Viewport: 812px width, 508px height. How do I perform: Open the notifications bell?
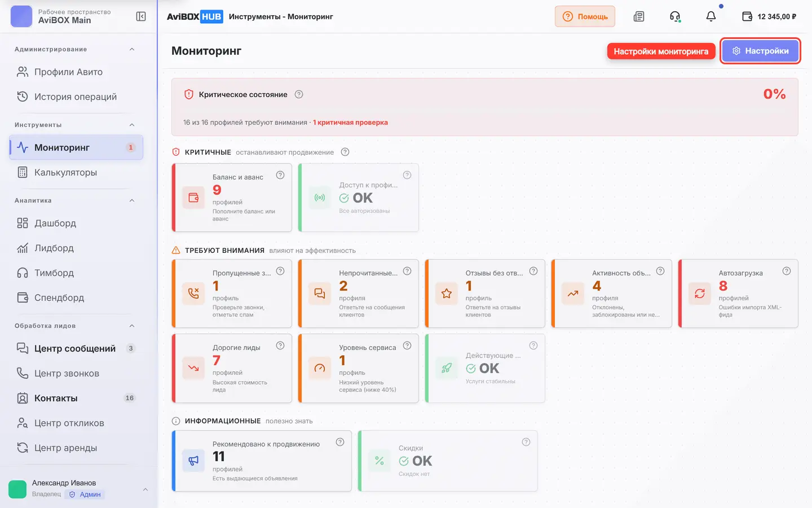[x=711, y=16]
